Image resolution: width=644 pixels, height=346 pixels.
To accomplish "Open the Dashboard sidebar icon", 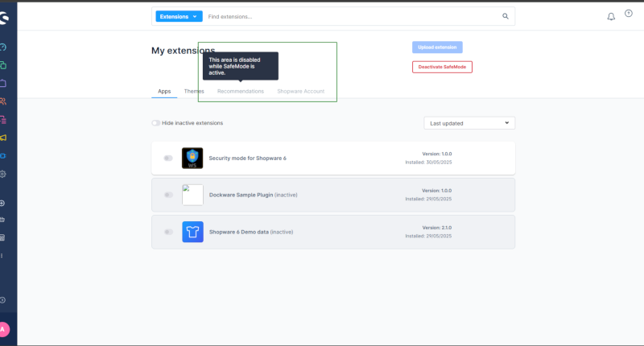I will click(3, 47).
